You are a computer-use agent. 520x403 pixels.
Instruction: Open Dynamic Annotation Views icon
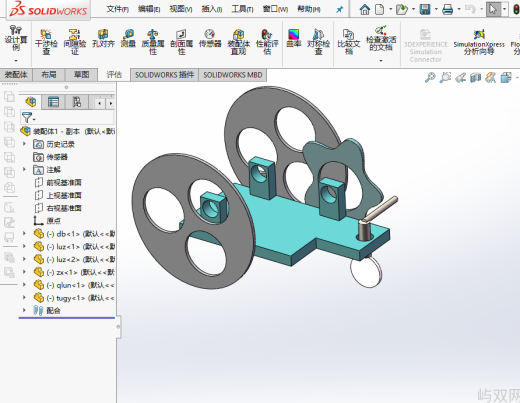click(491, 78)
